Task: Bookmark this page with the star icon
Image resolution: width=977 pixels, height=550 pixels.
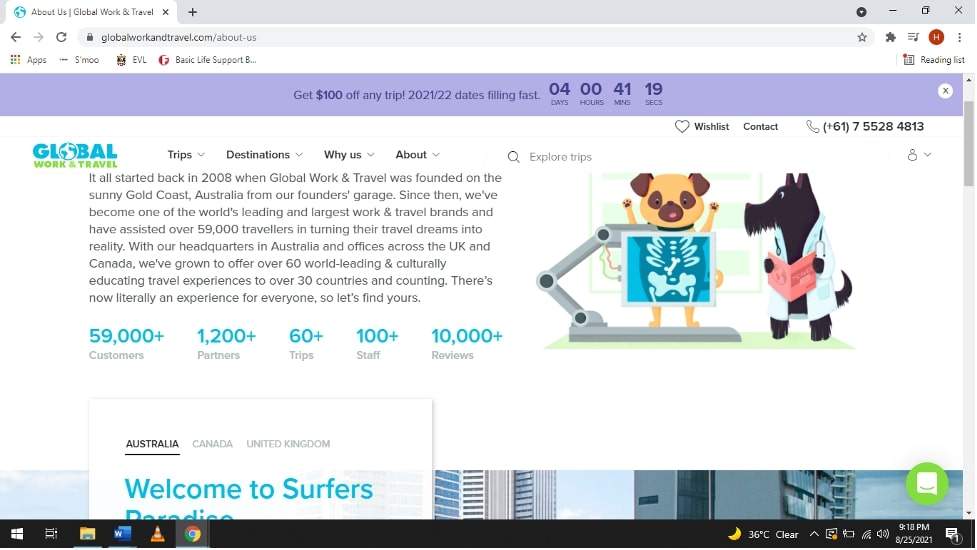Action: [x=862, y=37]
